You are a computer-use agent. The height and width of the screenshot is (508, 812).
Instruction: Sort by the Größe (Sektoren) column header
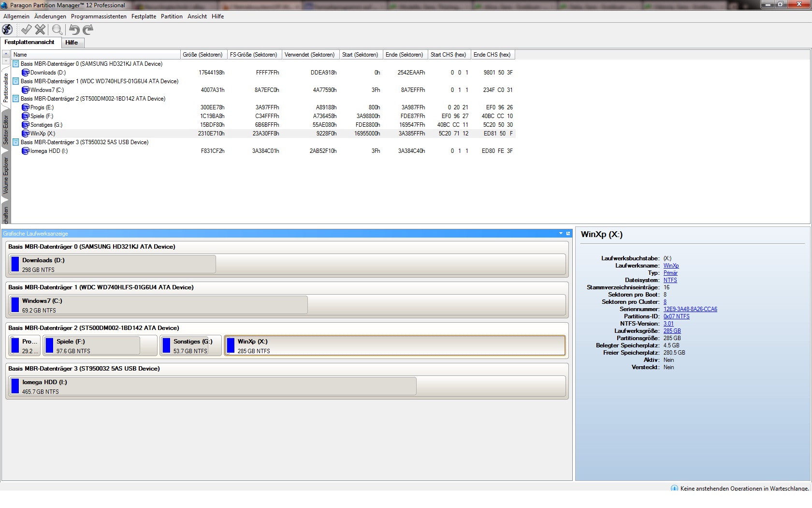point(203,55)
